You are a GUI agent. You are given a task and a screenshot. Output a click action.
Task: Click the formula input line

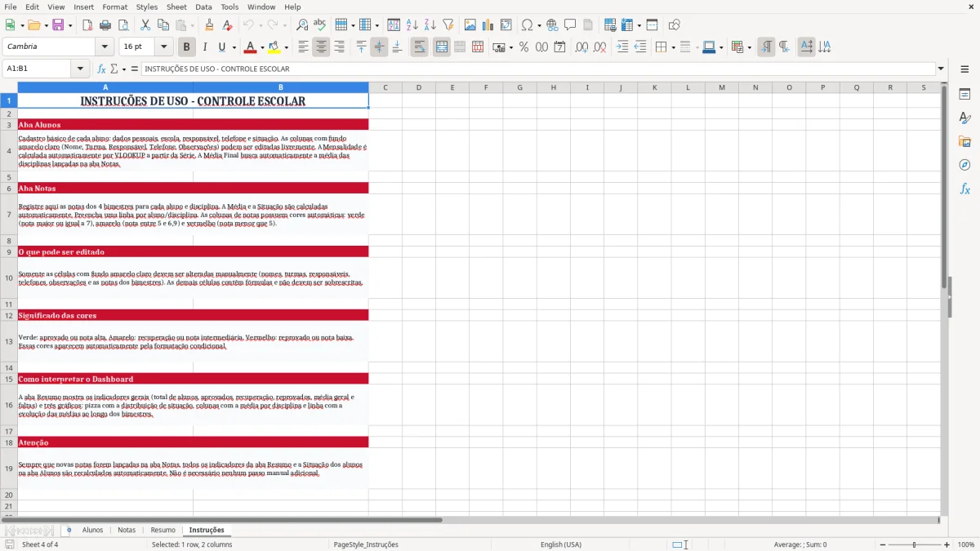(537, 69)
